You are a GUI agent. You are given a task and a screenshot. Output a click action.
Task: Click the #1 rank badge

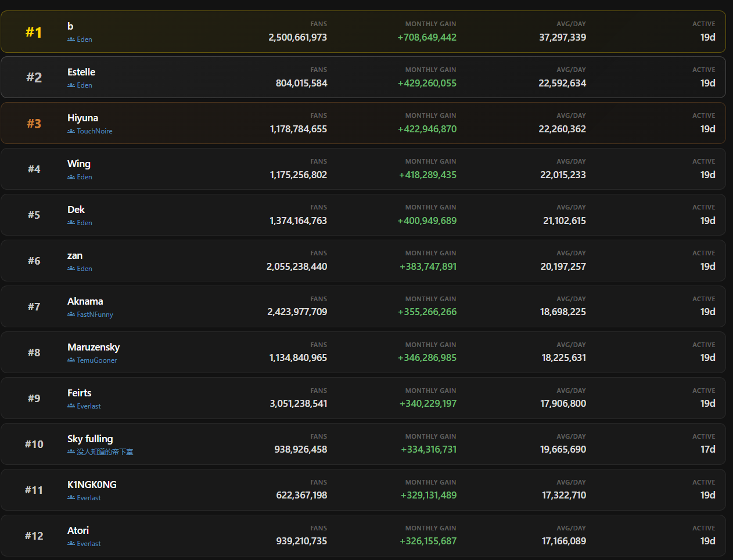[34, 32]
